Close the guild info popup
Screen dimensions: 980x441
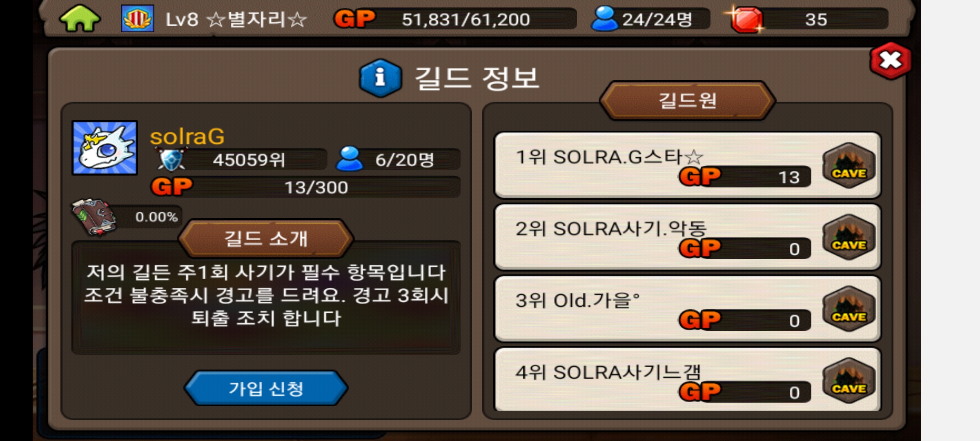point(891,61)
